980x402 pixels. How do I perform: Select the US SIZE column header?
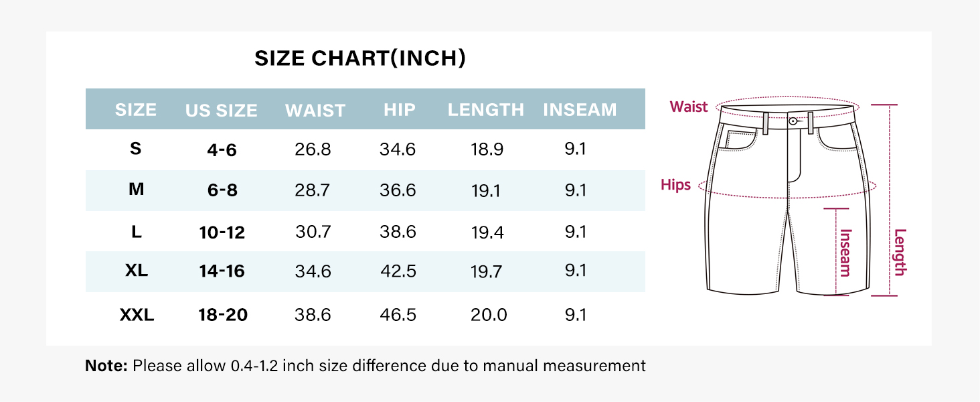click(x=221, y=111)
